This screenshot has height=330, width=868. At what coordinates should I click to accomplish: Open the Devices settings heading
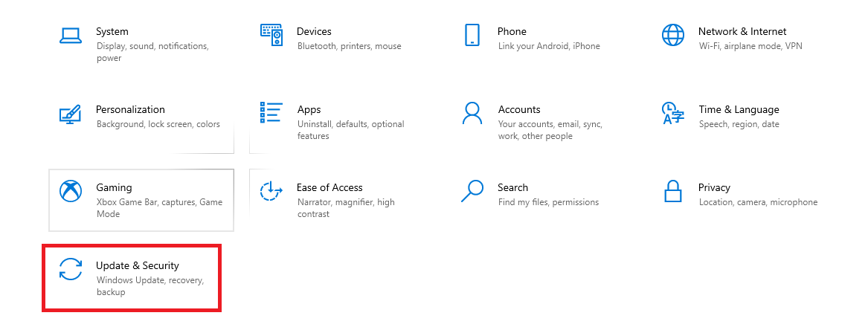coord(314,31)
